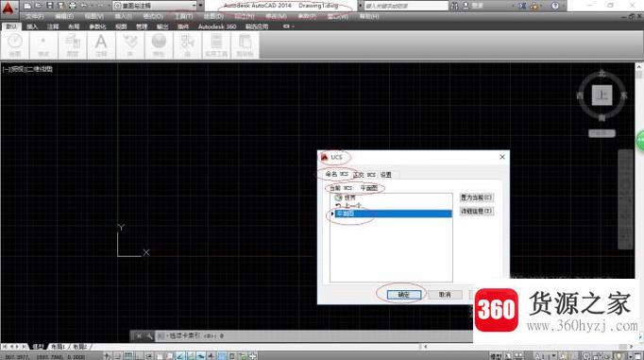Switch to the 参数化 ribbon tab
Viewport: 644px width, 360px height.
tap(97, 26)
